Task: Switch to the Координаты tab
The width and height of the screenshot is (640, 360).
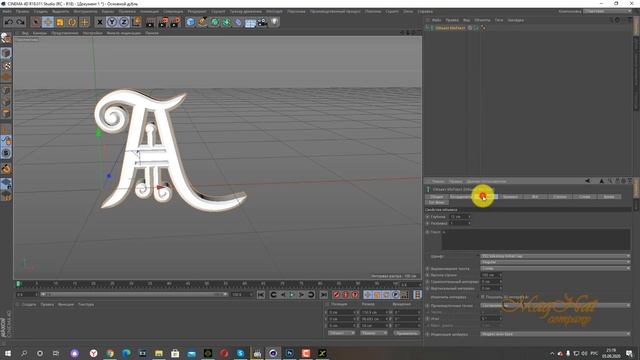Action: pos(461,197)
